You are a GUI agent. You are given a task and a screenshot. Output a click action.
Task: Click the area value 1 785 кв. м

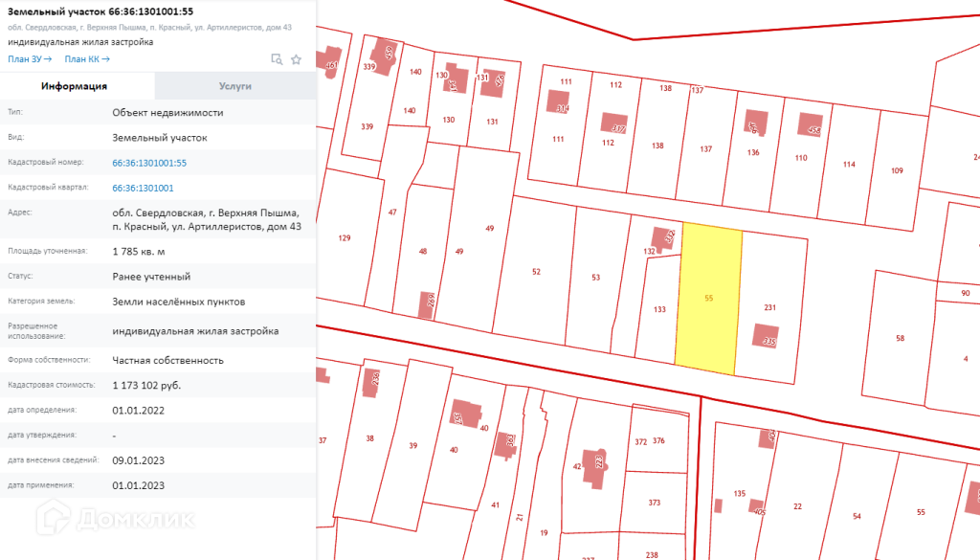coord(139,251)
